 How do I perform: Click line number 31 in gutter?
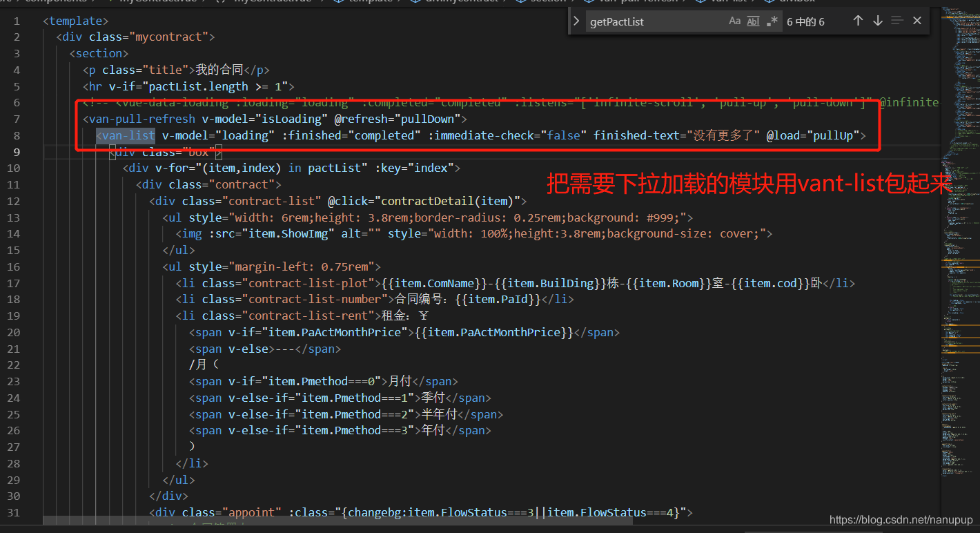point(14,512)
